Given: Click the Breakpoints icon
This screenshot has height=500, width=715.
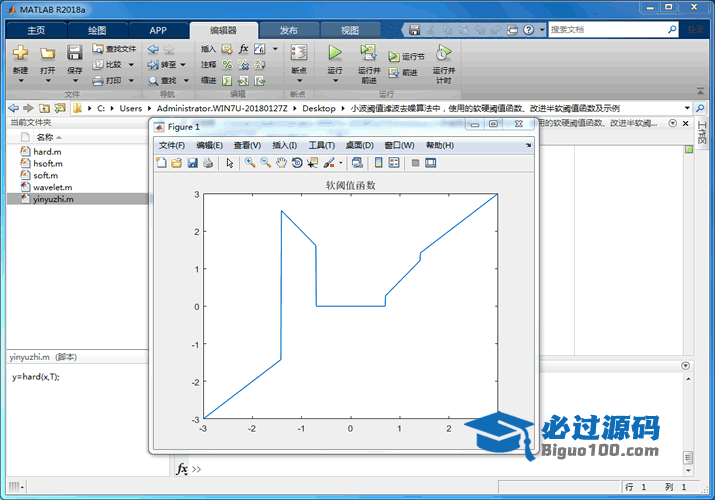Looking at the screenshot, I should [299, 53].
